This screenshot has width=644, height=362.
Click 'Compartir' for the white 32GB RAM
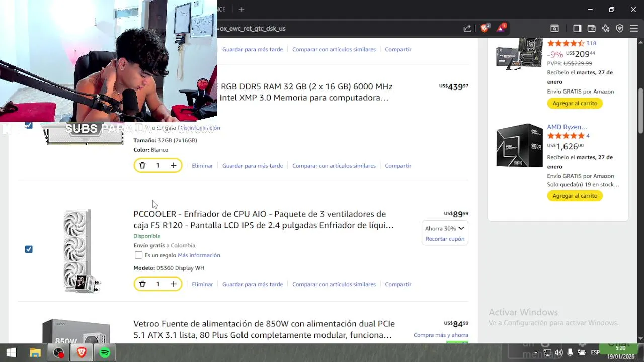(x=398, y=165)
